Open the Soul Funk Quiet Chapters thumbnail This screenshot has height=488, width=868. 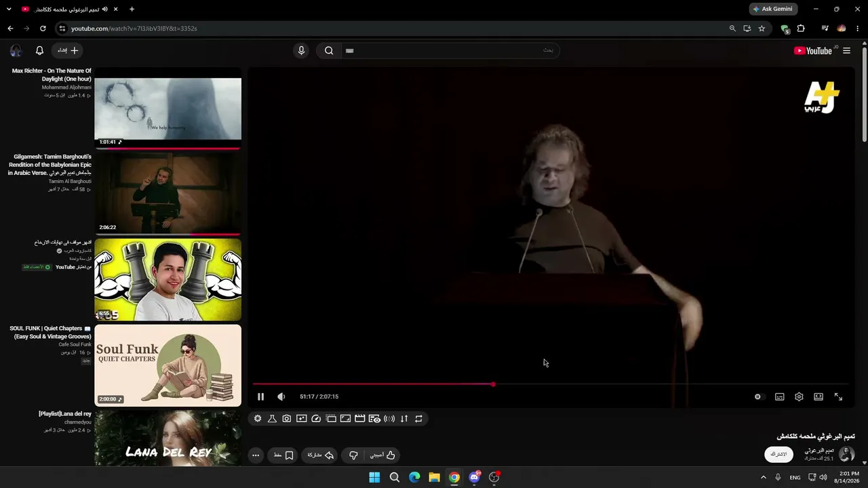click(167, 365)
